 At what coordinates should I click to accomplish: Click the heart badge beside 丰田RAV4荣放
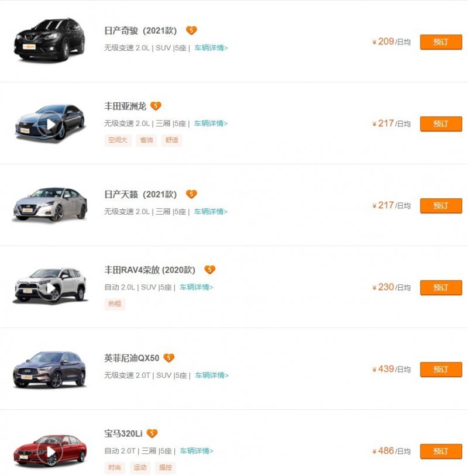(209, 270)
